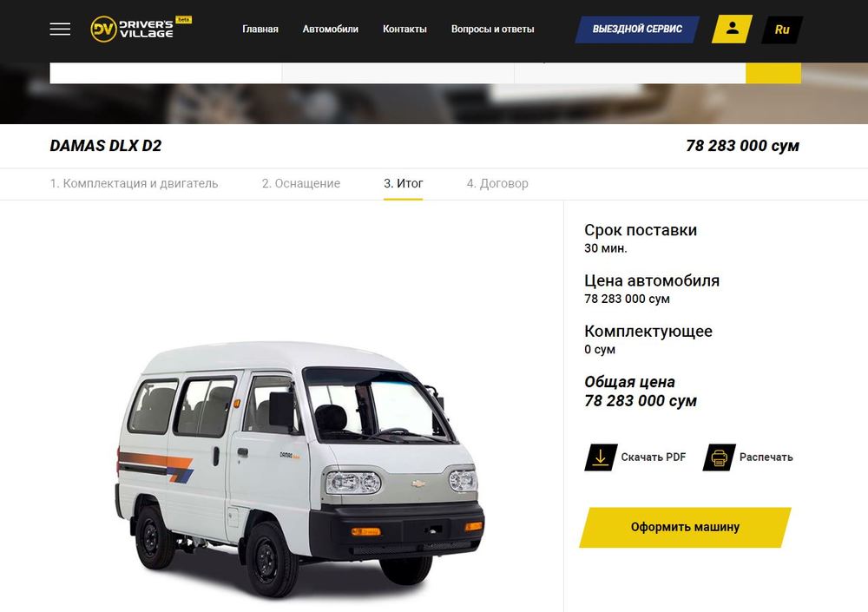The width and height of the screenshot is (868, 612).
Task: Open Контакты page
Action: pyautogui.click(x=404, y=29)
